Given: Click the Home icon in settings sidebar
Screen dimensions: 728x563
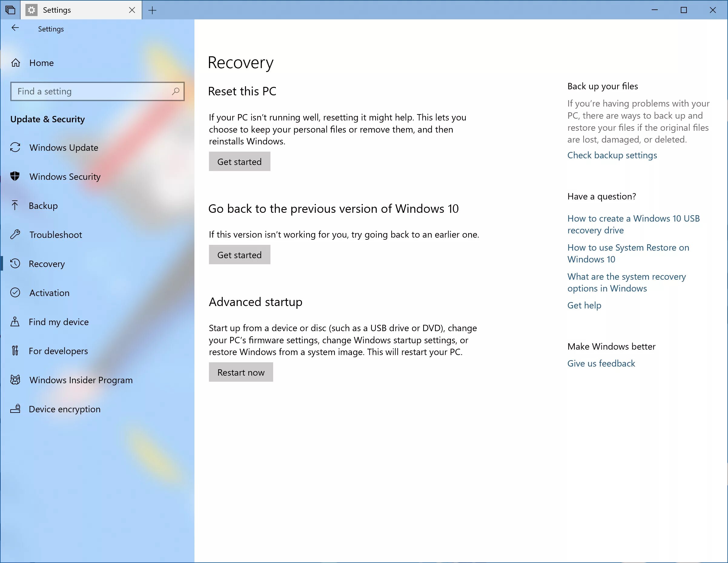Looking at the screenshot, I should point(16,63).
